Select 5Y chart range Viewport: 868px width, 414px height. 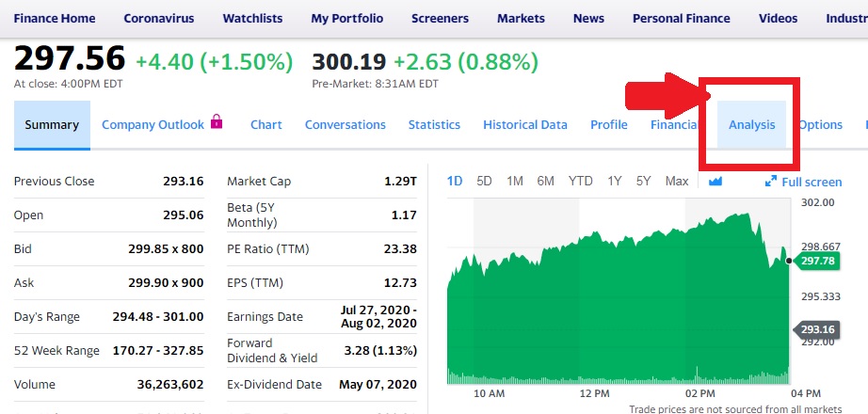click(x=643, y=181)
